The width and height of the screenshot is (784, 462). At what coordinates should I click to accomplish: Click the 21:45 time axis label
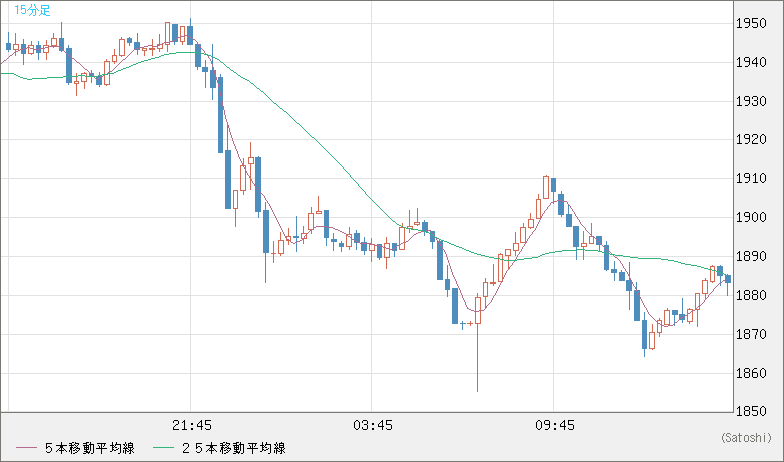click(192, 426)
